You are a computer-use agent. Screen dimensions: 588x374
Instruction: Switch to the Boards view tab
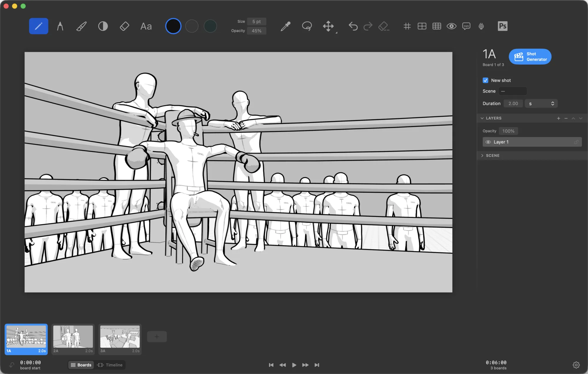81,365
